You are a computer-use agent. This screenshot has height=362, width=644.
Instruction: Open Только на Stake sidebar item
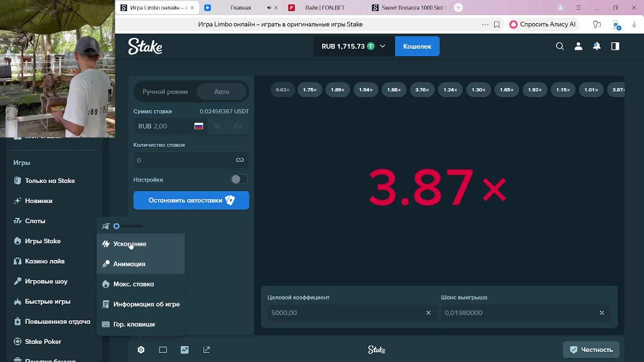coord(50,180)
